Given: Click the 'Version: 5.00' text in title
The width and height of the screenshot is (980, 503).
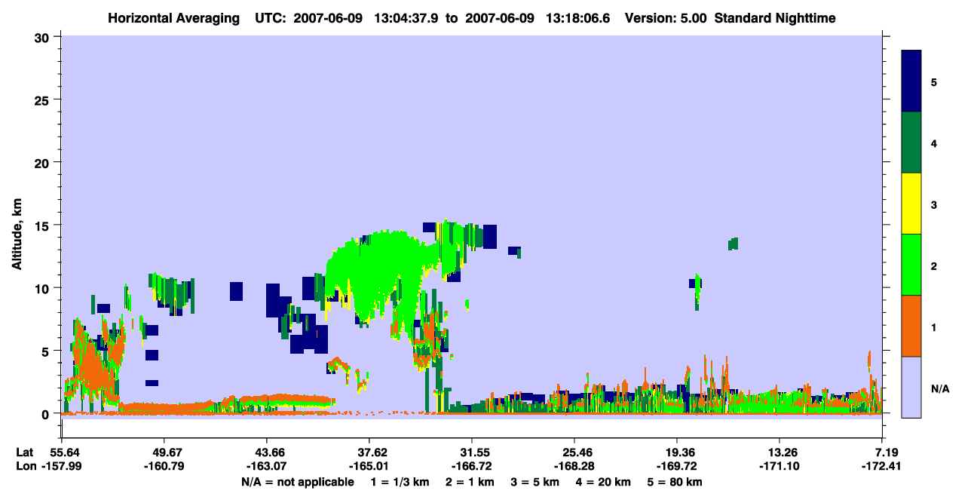Looking at the screenshot, I should [x=665, y=17].
